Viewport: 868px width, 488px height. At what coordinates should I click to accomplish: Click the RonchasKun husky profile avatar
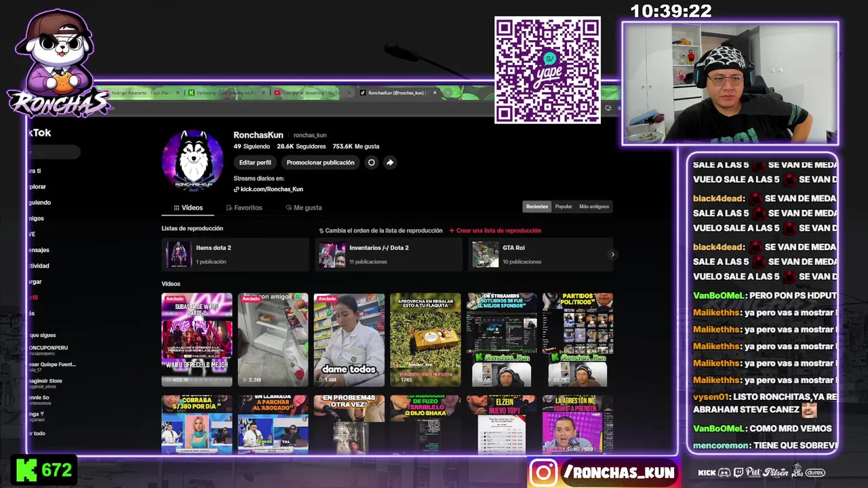(x=193, y=160)
